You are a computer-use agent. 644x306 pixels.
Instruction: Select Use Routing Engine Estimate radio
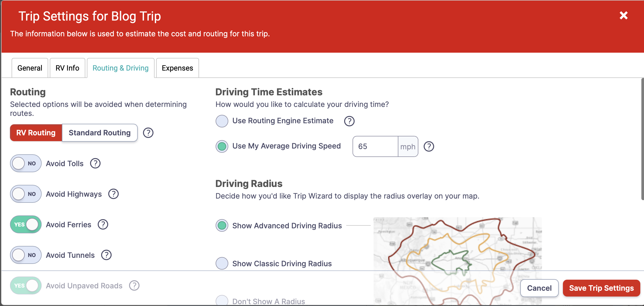tap(222, 121)
